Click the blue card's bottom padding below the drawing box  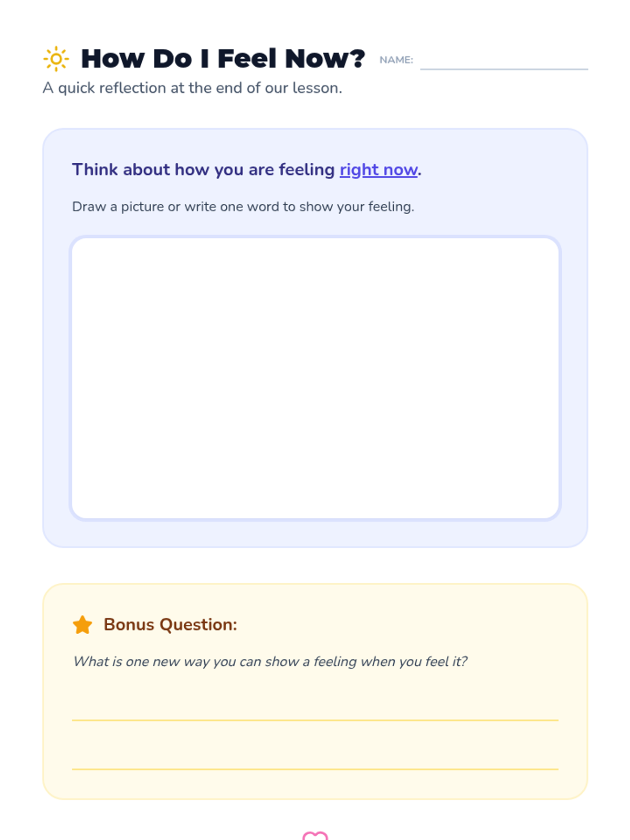[x=315, y=533]
